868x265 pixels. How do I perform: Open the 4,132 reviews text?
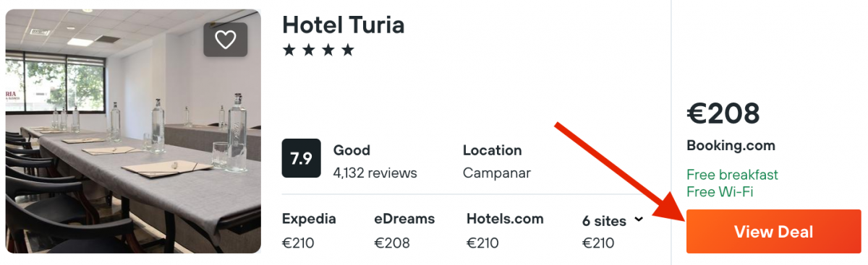[x=375, y=173]
